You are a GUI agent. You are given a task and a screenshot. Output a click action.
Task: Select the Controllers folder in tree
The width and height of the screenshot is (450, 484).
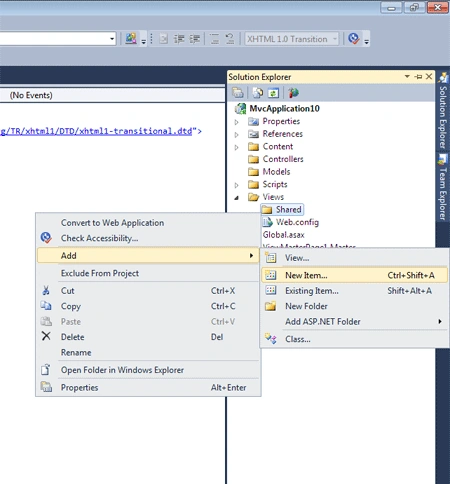[283, 159]
